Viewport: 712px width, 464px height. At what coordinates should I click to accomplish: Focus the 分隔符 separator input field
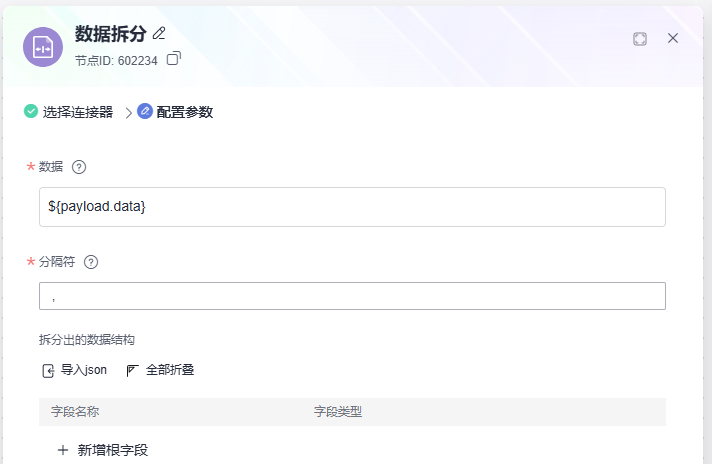[x=352, y=296]
